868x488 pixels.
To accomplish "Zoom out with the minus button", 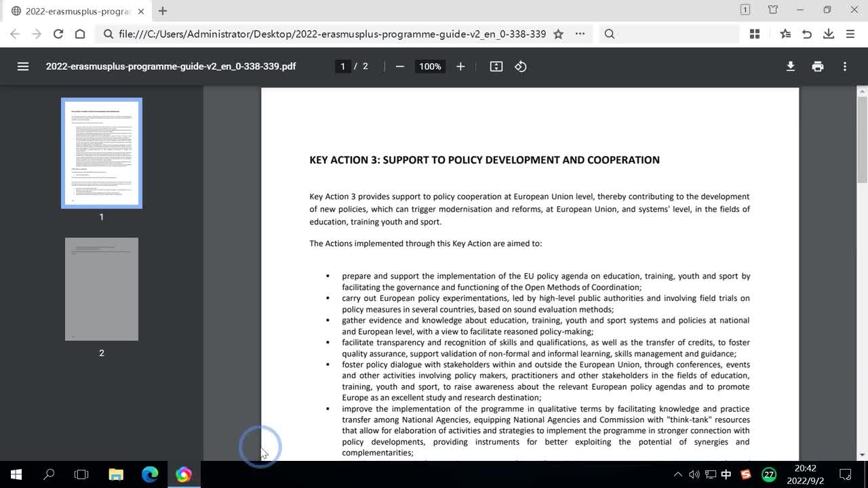I will tap(400, 66).
